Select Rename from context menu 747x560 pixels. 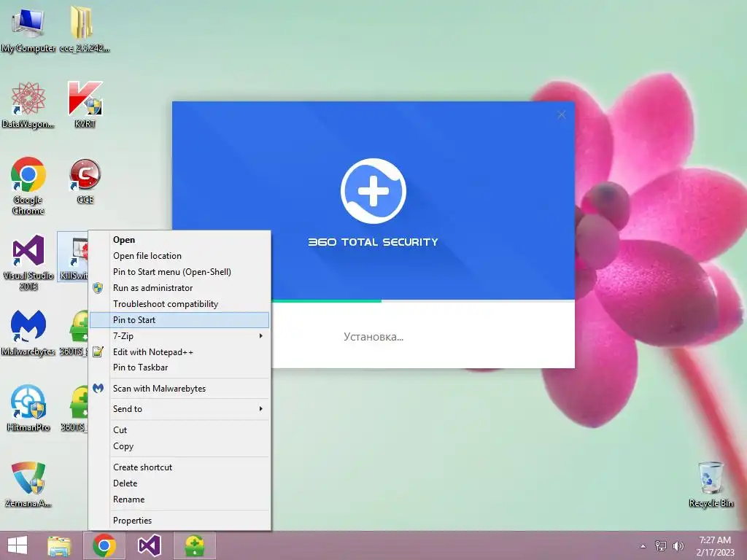coord(179,499)
